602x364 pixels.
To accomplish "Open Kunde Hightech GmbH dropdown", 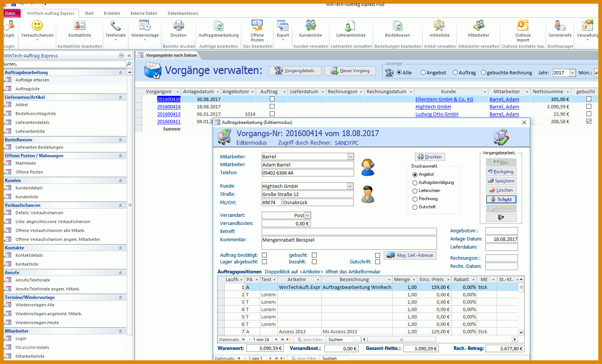I will tap(350, 186).
